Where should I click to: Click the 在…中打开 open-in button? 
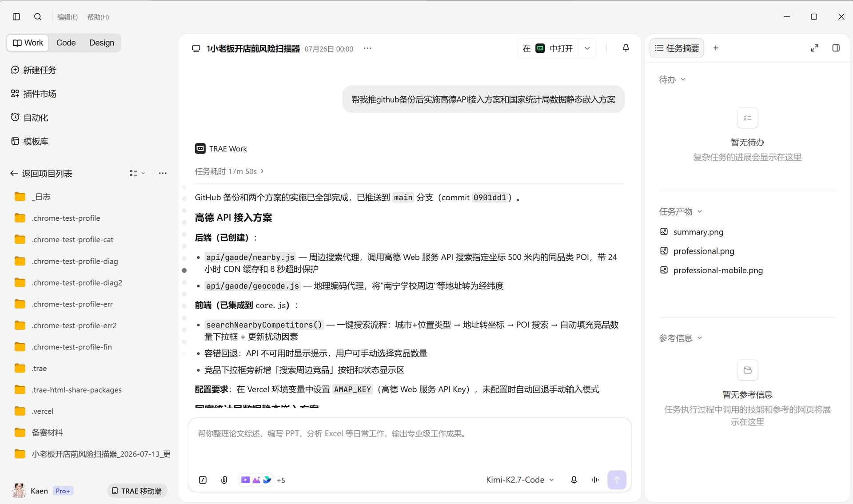pyautogui.click(x=548, y=48)
